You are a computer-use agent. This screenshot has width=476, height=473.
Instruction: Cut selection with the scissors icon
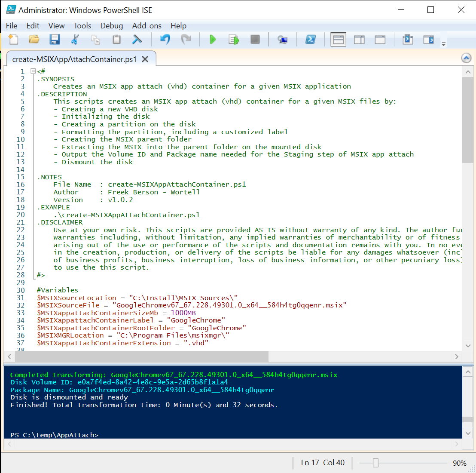[x=75, y=40]
